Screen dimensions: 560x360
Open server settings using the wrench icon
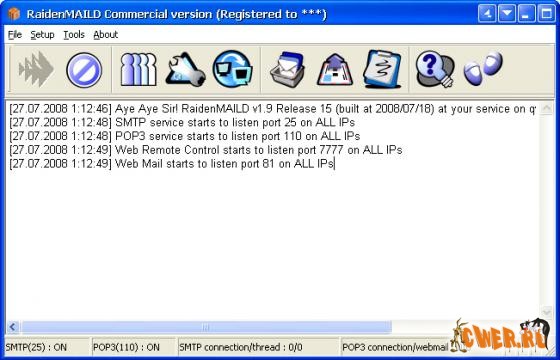[185, 69]
